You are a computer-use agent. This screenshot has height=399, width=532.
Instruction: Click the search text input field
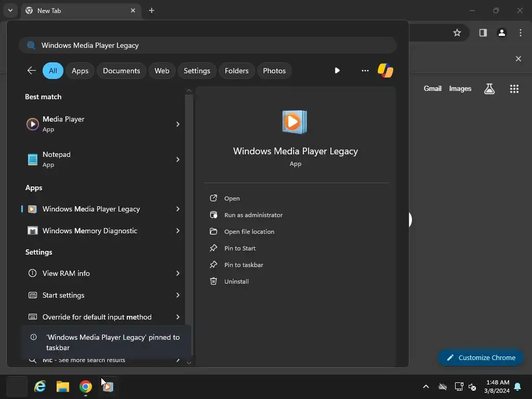point(208,45)
